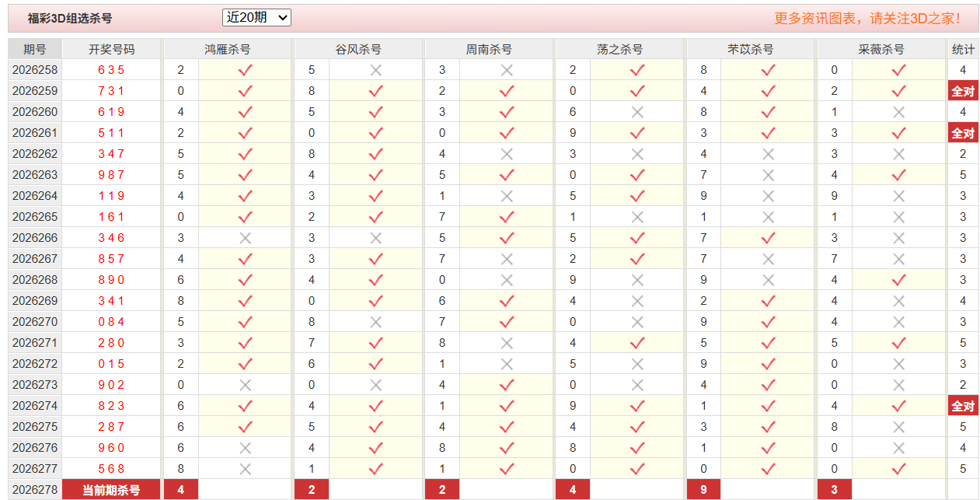Click the 采薇杀号 check mark in row 2026277
This screenshot has width=980, height=500.
899,469
